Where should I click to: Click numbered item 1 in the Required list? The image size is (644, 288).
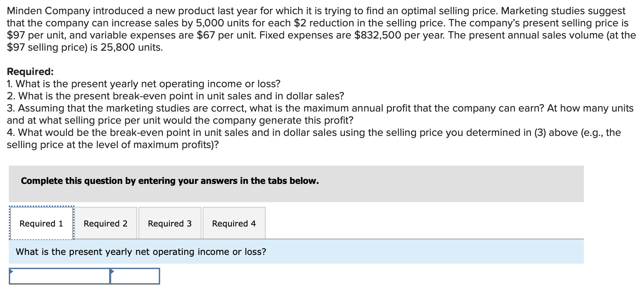coord(144,84)
